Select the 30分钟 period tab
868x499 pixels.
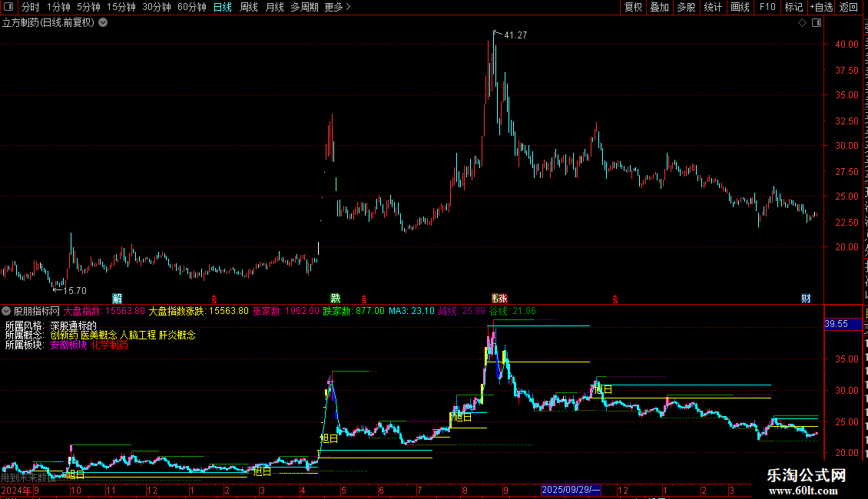click(157, 7)
